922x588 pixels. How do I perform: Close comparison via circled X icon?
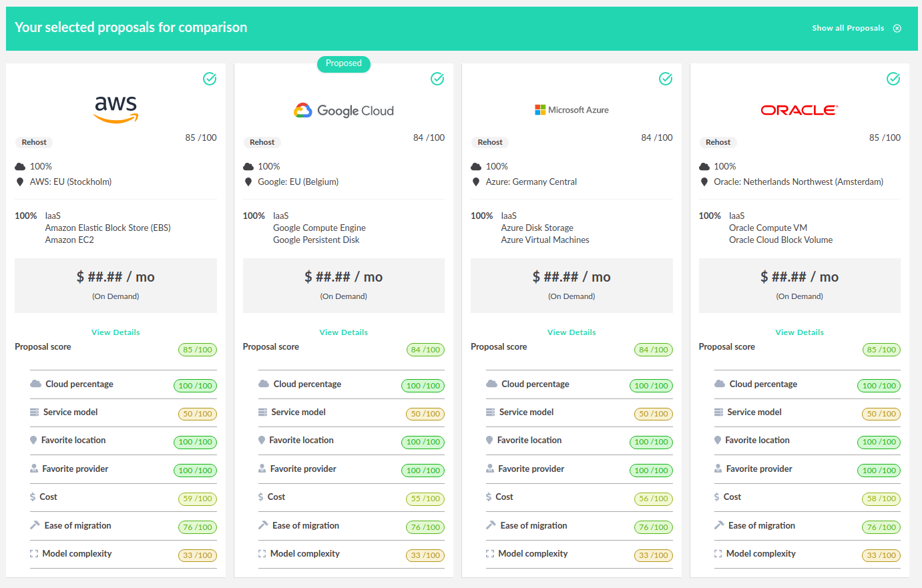(x=897, y=28)
